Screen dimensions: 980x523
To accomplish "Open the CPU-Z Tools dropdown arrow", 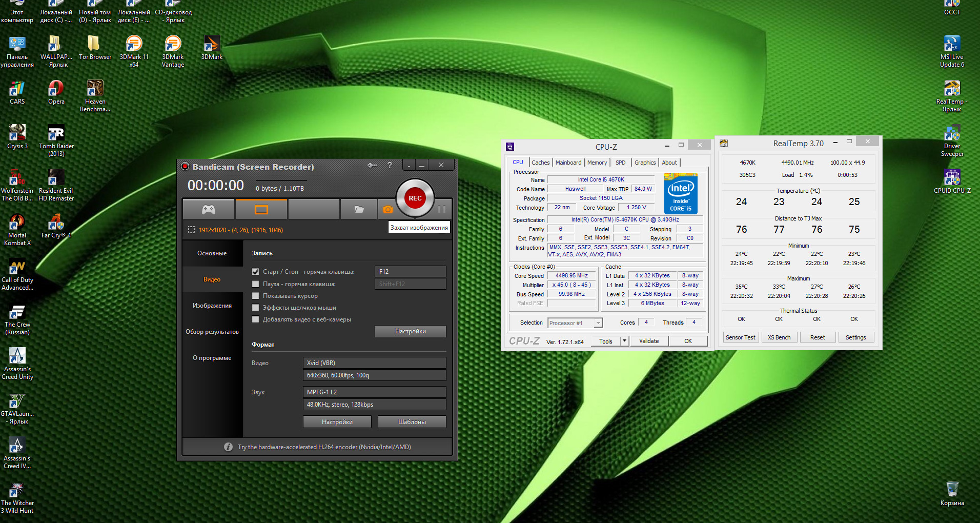I will [624, 341].
